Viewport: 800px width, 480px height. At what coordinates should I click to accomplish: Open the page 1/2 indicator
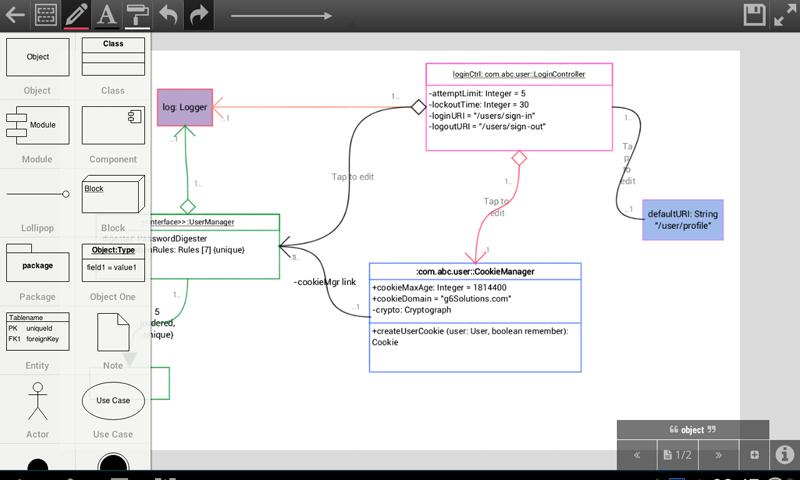click(677, 455)
